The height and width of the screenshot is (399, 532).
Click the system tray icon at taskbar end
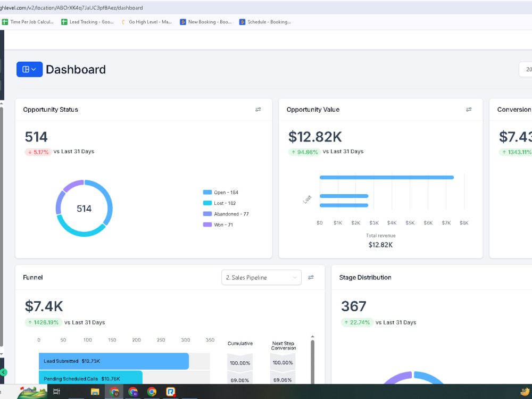[526, 392]
